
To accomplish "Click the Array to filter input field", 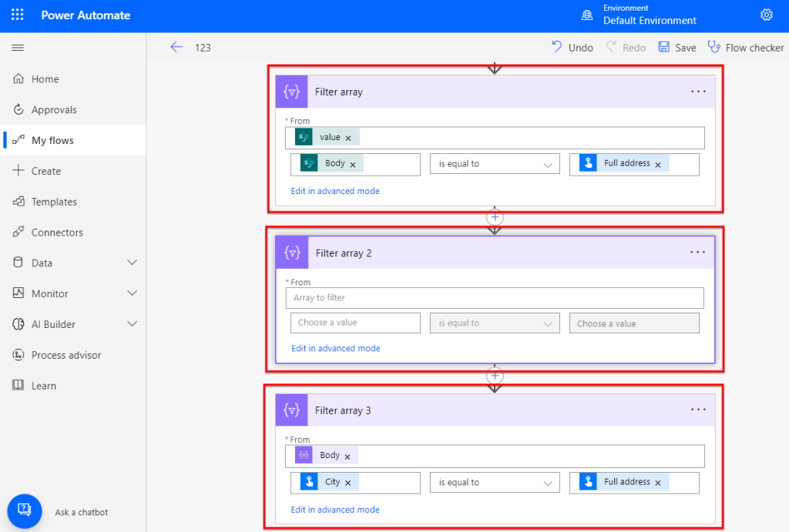I will 495,298.
